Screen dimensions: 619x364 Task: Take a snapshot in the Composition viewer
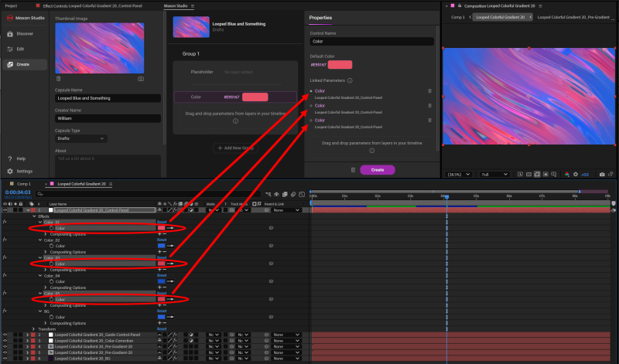click(602, 175)
